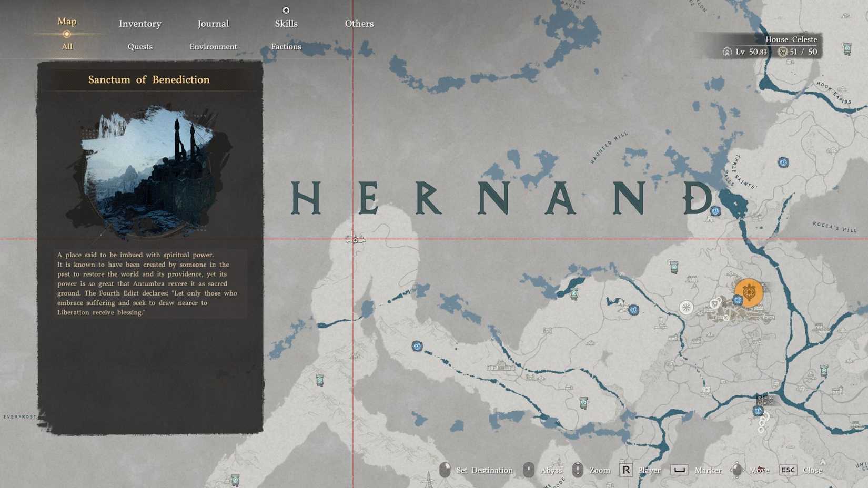This screenshot has width=868, height=488.
Task: Switch to the Inventory tab
Action: coord(140,24)
